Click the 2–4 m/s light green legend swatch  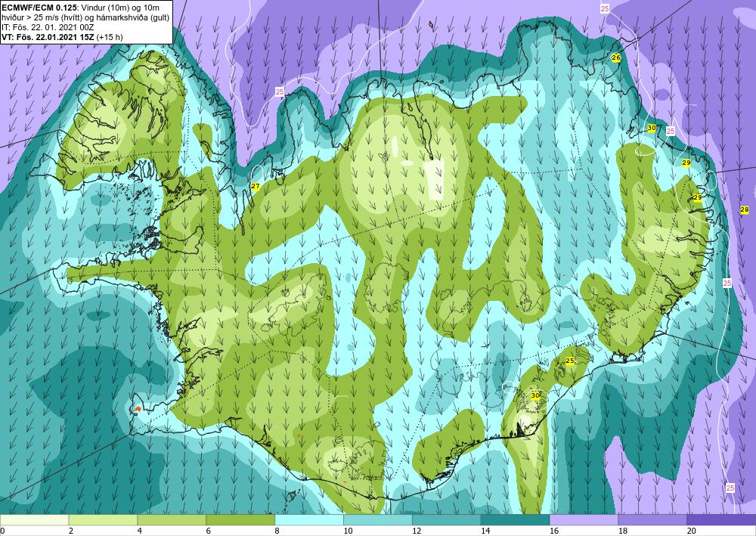(103, 520)
